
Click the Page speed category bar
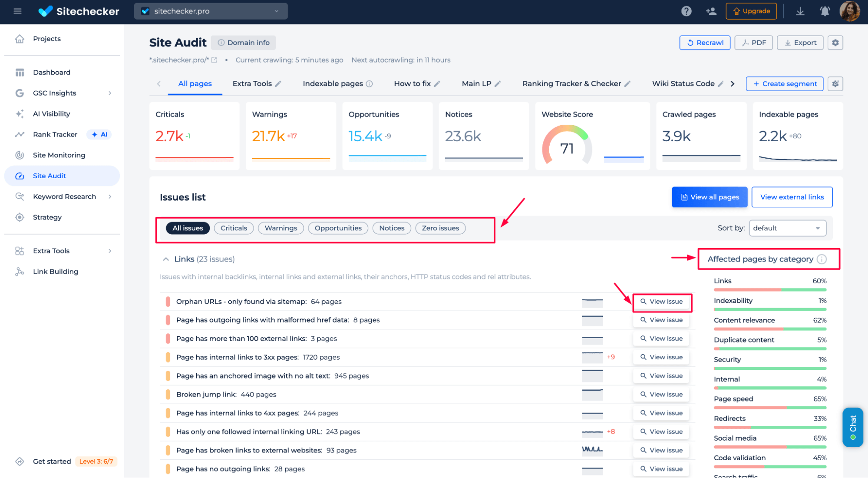(x=769, y=407)
